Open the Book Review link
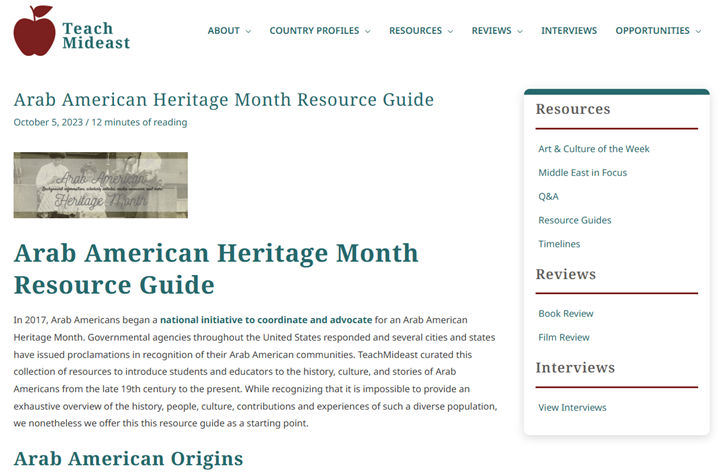The height and width of the screenshot is (472, 720). click(566, 314)
